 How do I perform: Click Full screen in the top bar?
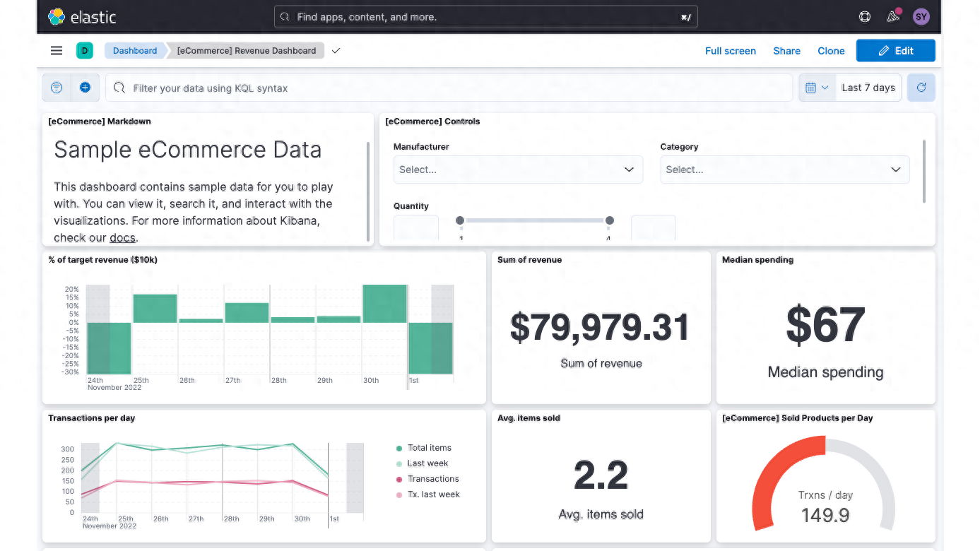[730, 51]
